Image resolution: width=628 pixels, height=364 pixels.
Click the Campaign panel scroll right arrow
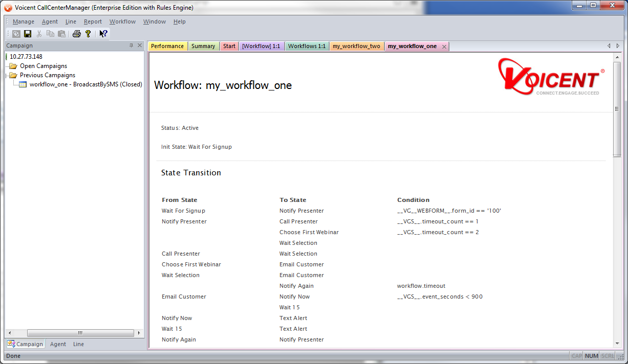point(140,333)
